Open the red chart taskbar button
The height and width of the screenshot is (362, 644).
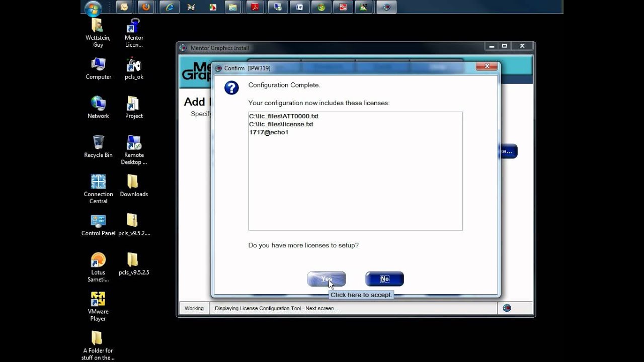[343, 7]
